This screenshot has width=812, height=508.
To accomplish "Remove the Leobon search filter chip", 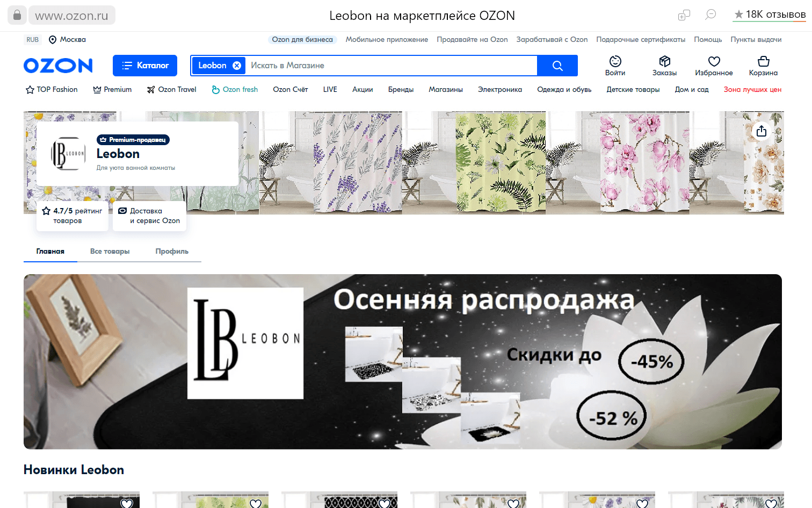I will point(237,66).
